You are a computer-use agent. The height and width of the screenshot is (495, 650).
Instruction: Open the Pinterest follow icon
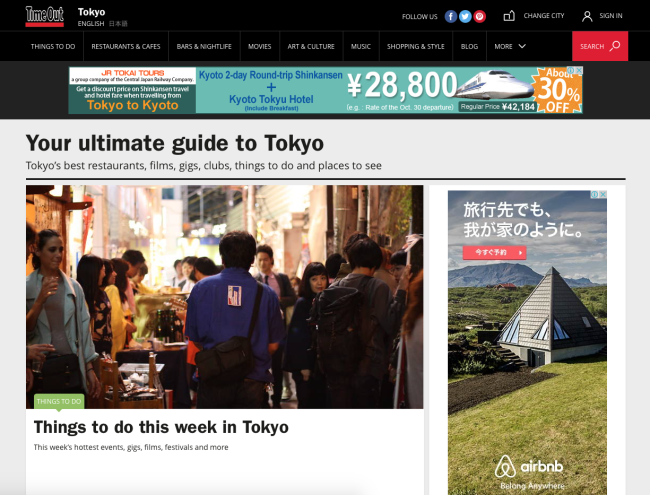click(480, 16)
